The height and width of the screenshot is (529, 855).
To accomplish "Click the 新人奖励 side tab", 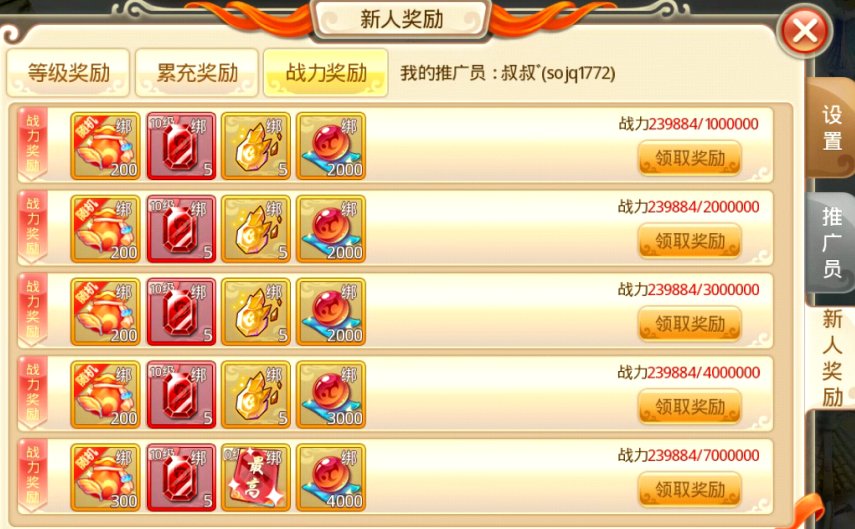I will [832, 358].
